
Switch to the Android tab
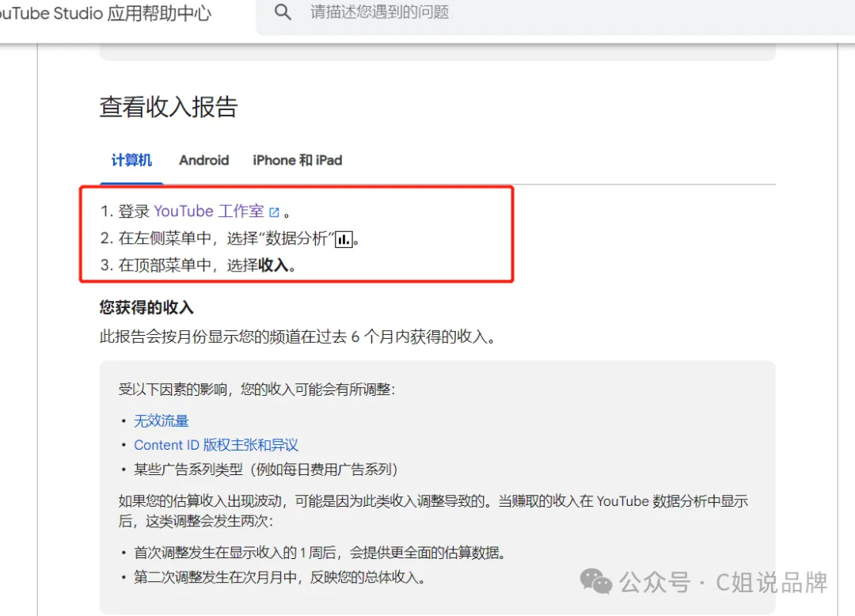[204, 160]
